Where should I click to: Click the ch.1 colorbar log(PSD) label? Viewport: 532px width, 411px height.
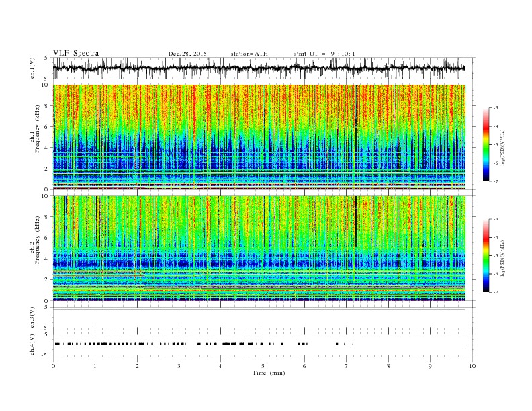coord(502,147)
